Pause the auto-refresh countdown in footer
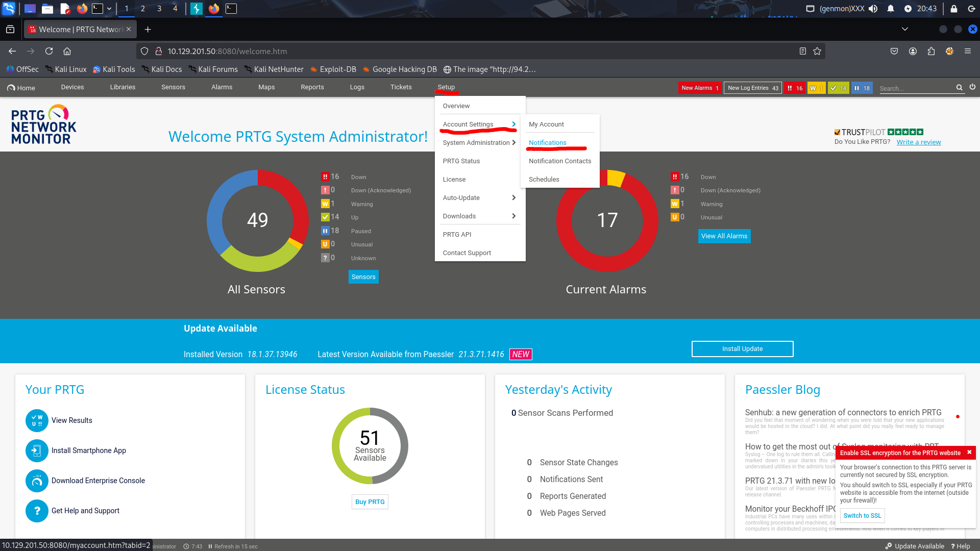Screen dimensions: 980x551 210,546
